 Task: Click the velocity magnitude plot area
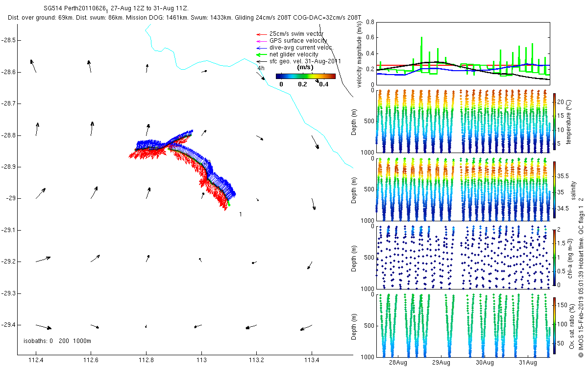click(x=463, y=53)
